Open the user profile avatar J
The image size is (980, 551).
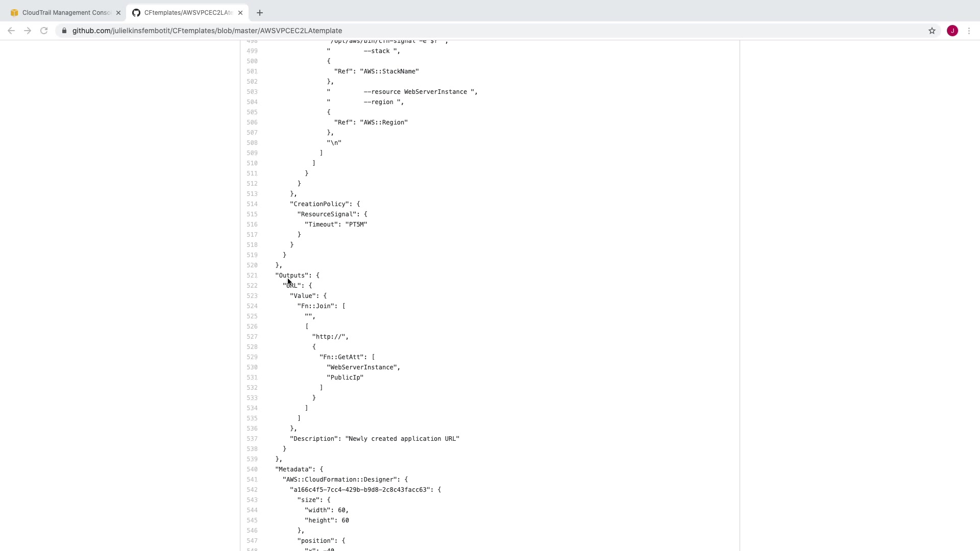952,31
